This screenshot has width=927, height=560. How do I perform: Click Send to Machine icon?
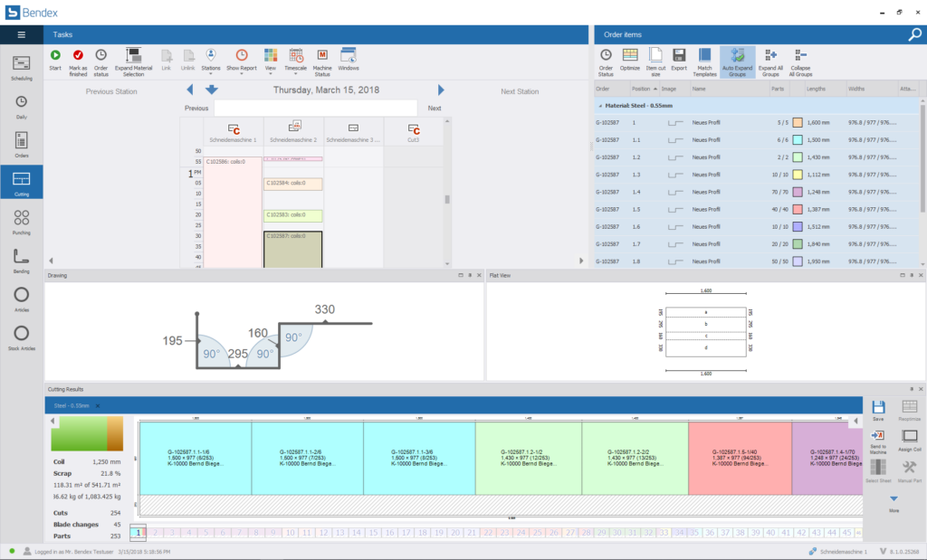877,440
